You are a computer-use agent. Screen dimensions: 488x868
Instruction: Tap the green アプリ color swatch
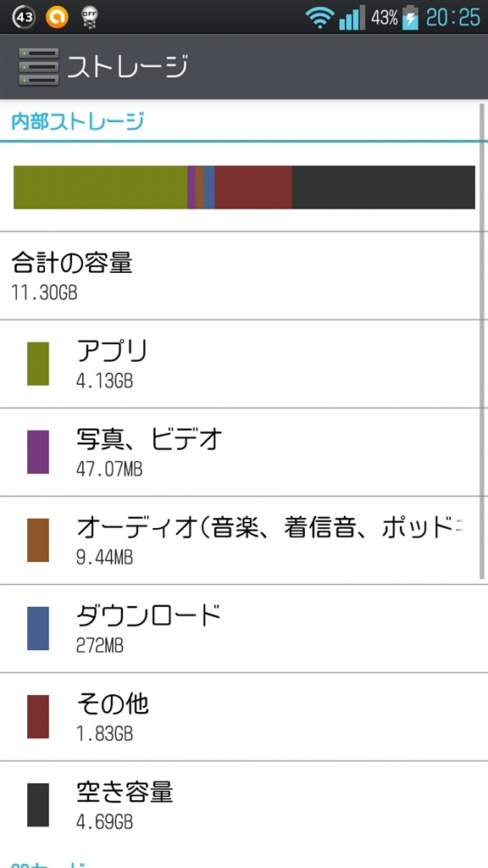38,364
